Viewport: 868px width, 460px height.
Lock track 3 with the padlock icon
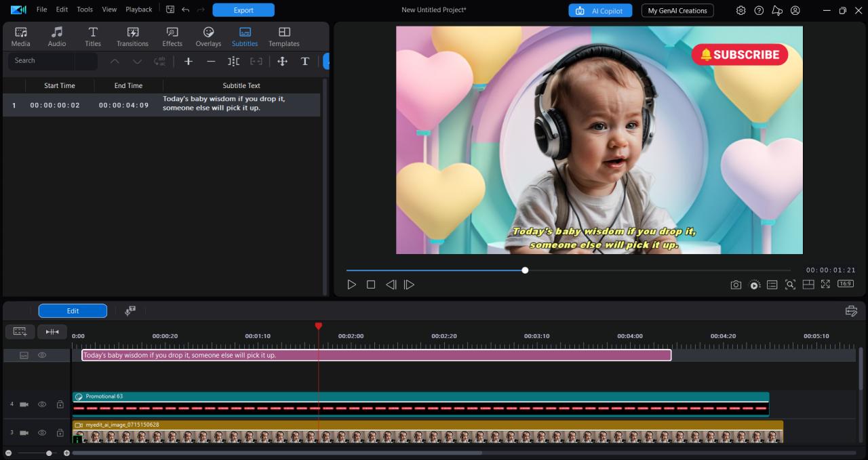[60, 433]
